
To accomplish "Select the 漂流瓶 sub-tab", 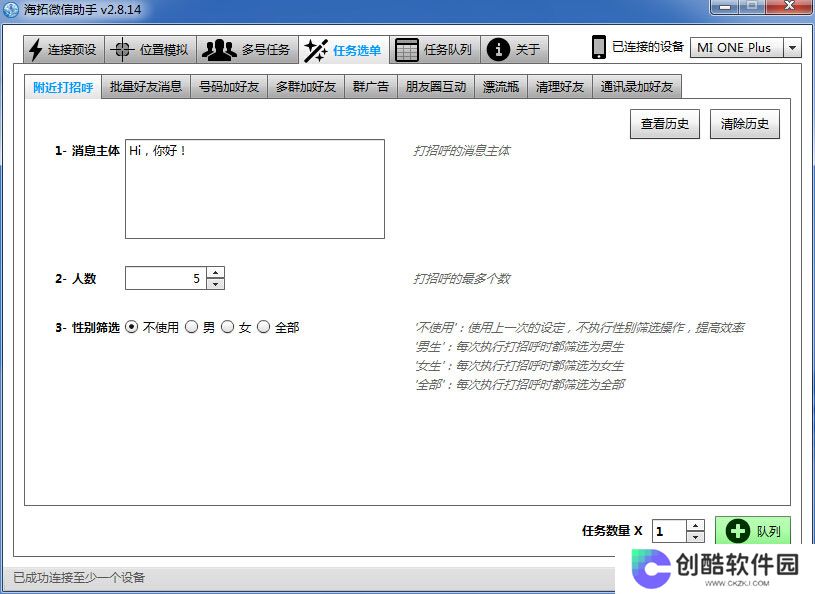I will [501, 87].
